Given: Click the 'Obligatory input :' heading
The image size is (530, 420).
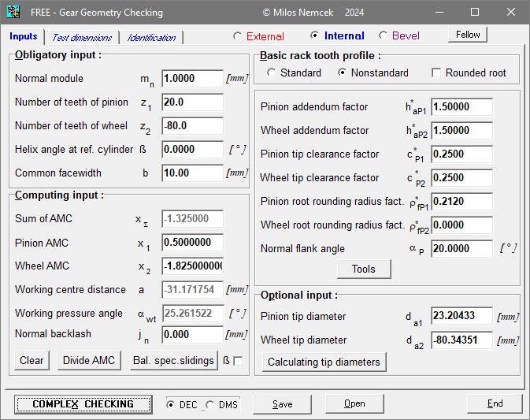Looking at the screenshot, I should [58, 55].
